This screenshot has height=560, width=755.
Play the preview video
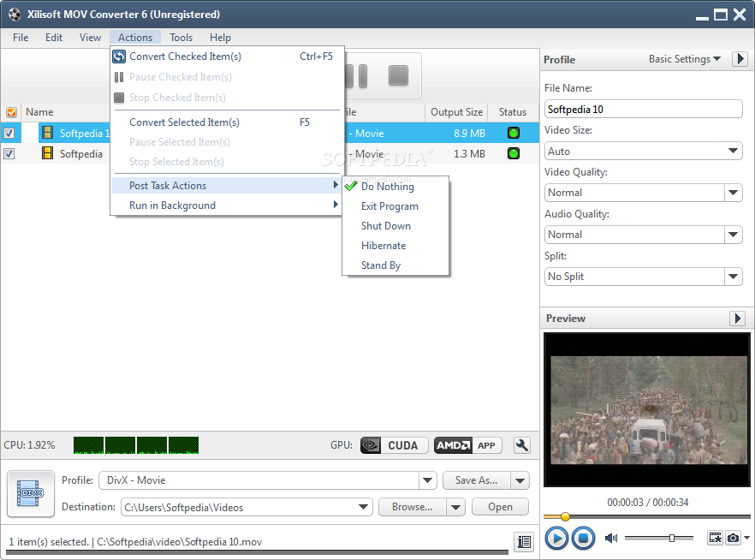556,538
